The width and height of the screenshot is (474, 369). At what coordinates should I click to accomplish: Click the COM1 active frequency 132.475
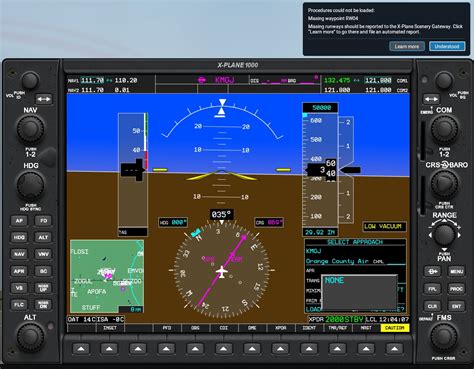[337, 80]
